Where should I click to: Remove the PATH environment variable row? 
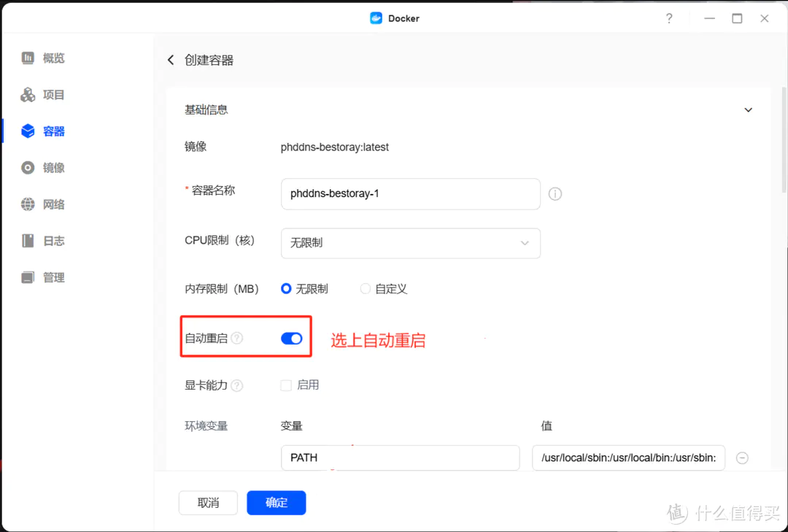click(x=742, y=458)
